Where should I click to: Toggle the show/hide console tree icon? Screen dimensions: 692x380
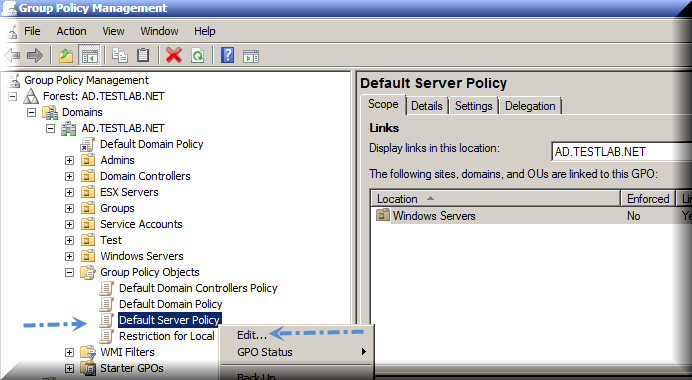(90, 56)
